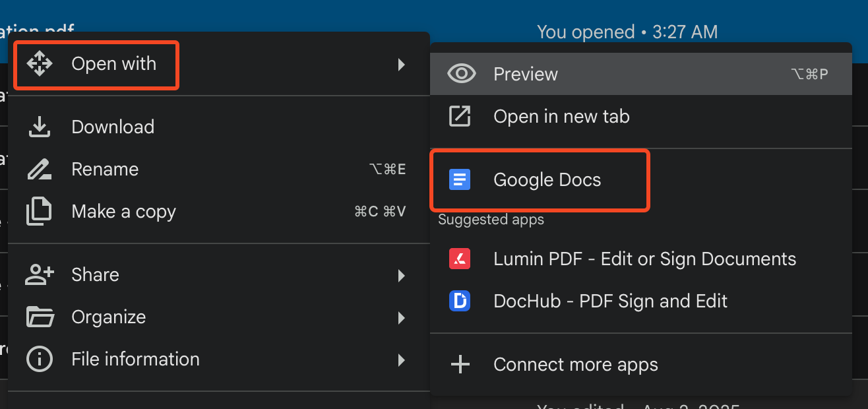Choose the Make a copy icon
This screenshot has width=868, height=409.
tap(40, 212)
